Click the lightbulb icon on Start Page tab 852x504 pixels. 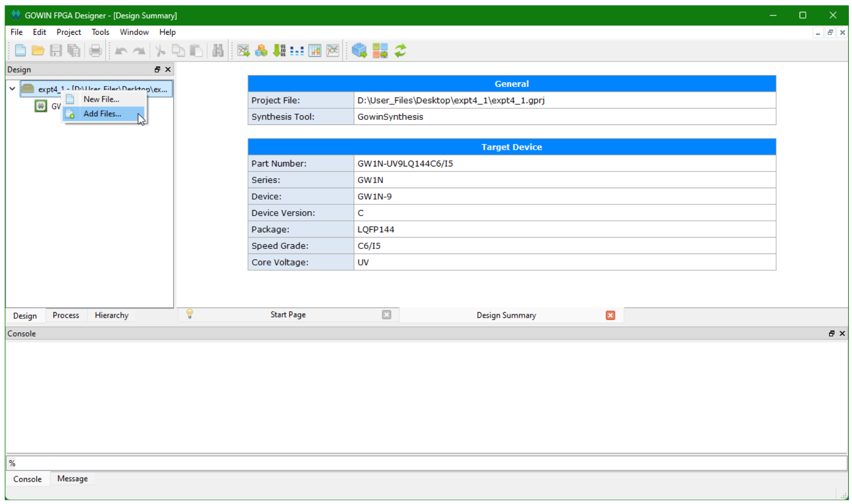tap(189, 314)
